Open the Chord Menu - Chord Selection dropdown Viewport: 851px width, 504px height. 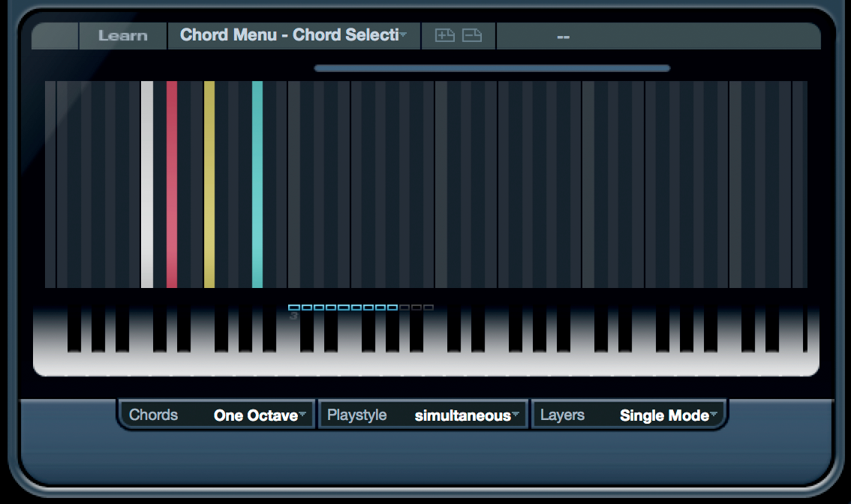coord(293,36)
